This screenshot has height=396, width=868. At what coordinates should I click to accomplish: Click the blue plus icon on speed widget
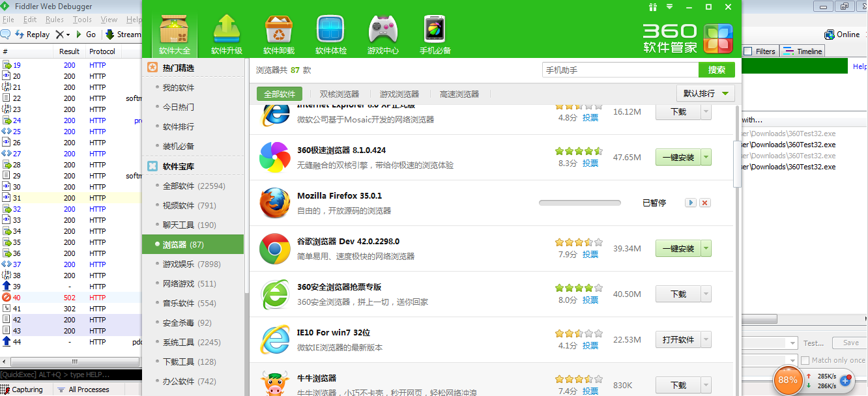coord(846,380)
